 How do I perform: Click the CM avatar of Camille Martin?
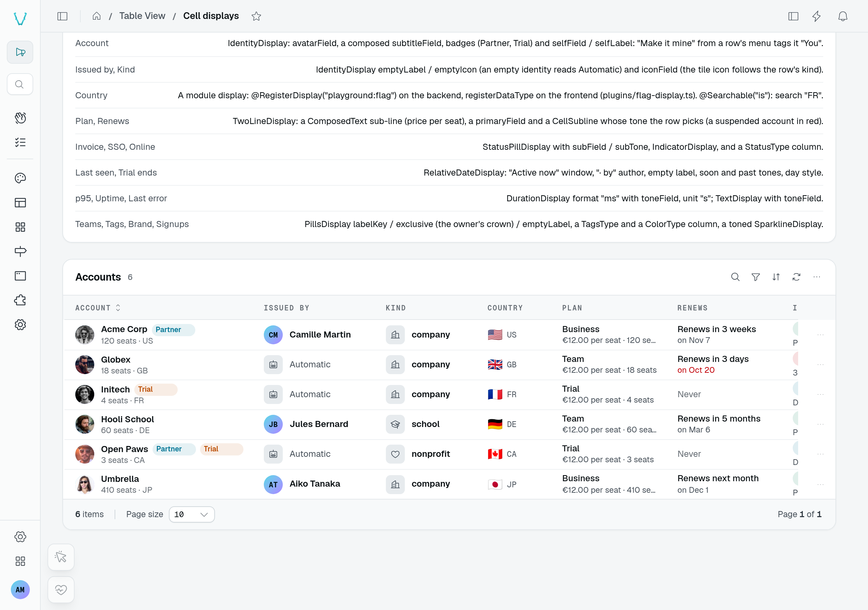pos(273,335)
